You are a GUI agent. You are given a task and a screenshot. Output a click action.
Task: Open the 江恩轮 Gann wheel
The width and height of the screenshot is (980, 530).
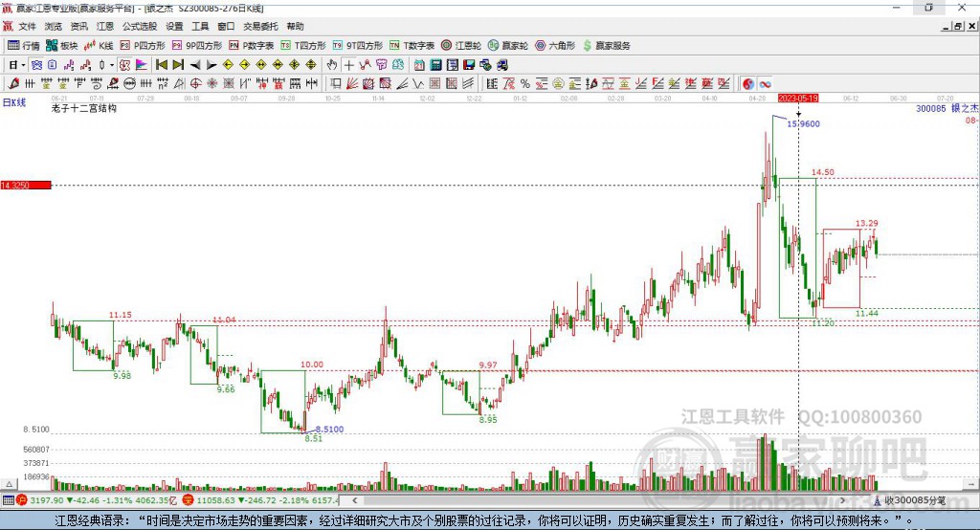click(x=461, y=46)
